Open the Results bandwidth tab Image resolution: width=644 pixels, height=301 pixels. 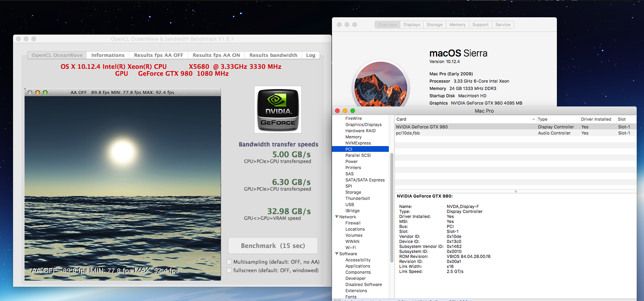[x=273, y=55]
